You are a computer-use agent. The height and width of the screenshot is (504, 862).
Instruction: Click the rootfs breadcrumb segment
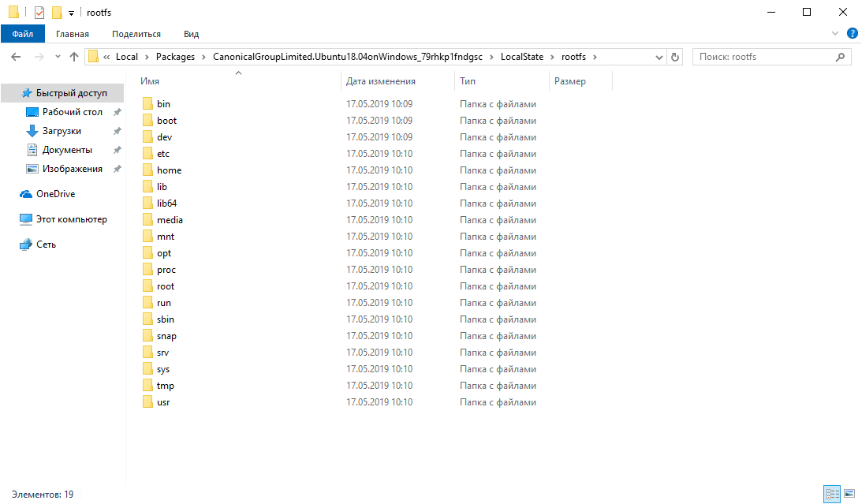pyautogui.click(x=573, y=57)
